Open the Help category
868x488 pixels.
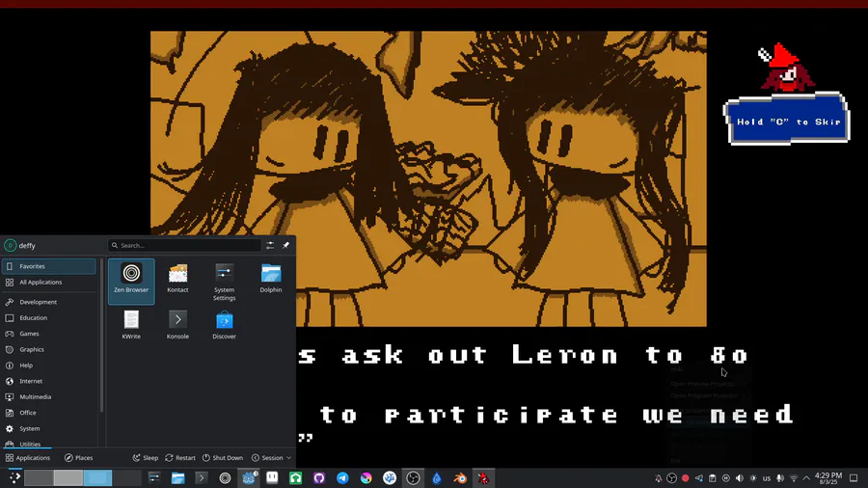click(49, 366)
